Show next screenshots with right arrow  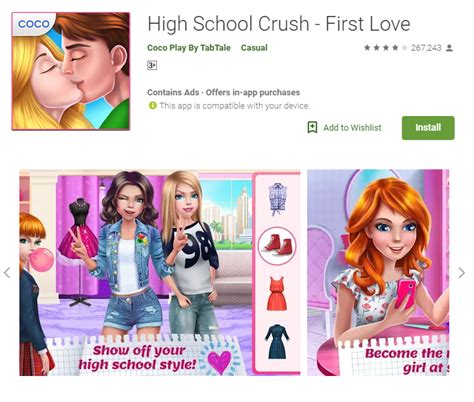click(x=462, y=273)
